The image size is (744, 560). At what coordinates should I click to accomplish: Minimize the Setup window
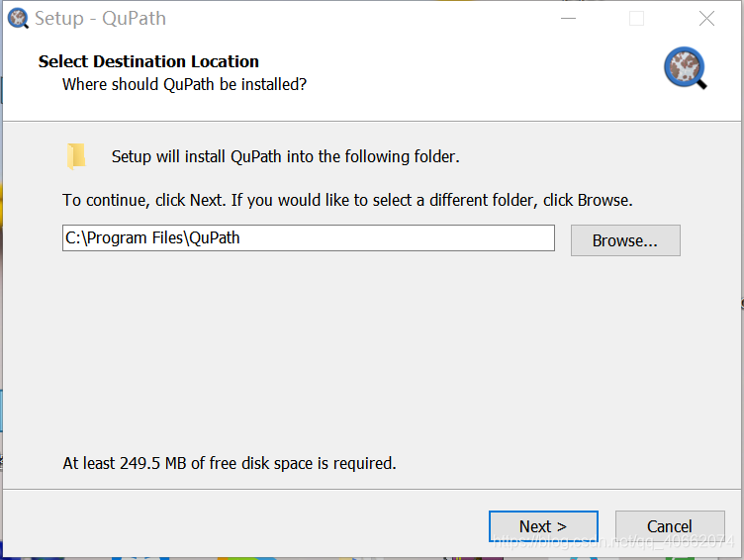(x=568, y=19)
